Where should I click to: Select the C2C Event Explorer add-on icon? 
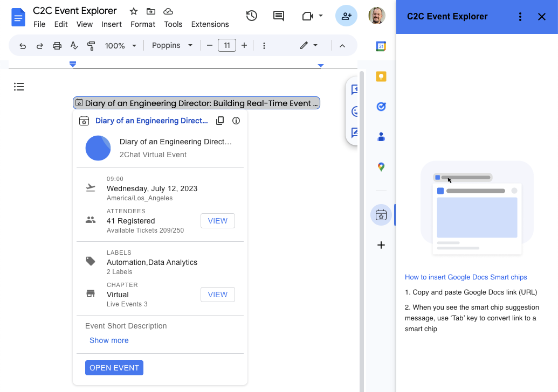(381, 215)
